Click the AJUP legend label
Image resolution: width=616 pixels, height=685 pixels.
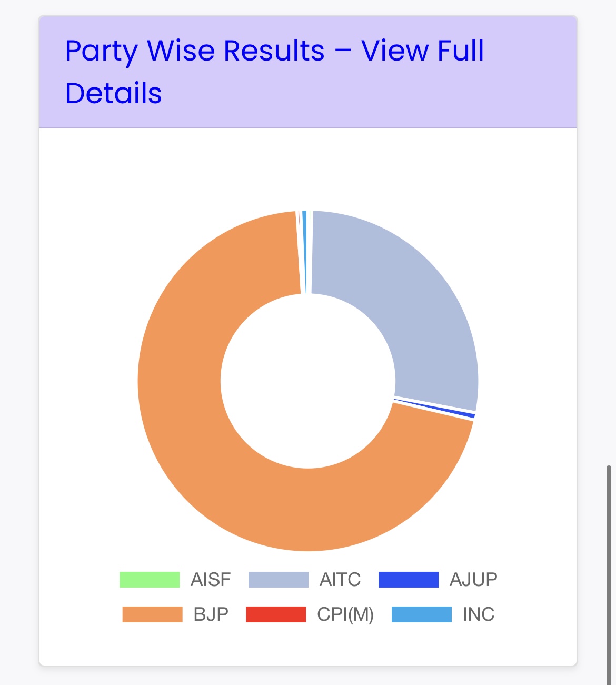473,580
